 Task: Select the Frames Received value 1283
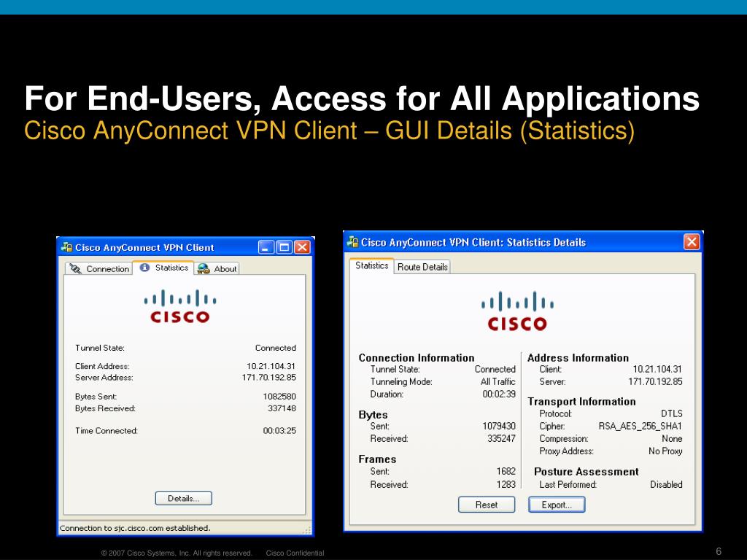click(506, 484)
